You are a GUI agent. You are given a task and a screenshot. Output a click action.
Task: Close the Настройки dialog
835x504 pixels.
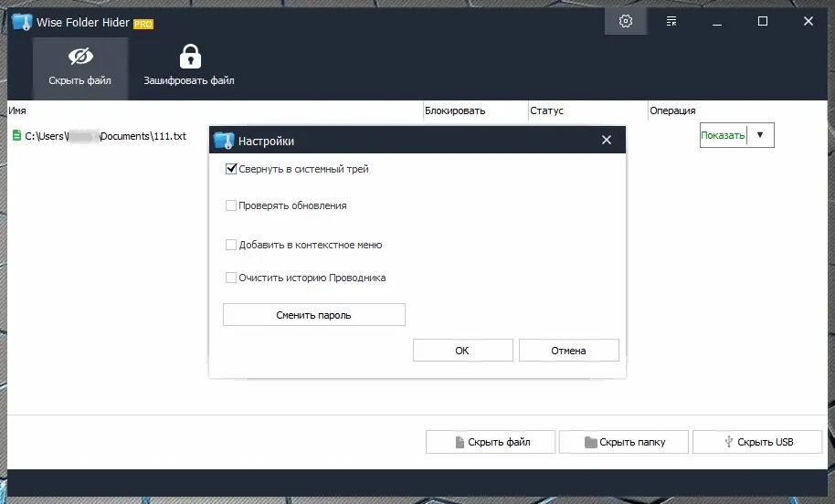607,140
